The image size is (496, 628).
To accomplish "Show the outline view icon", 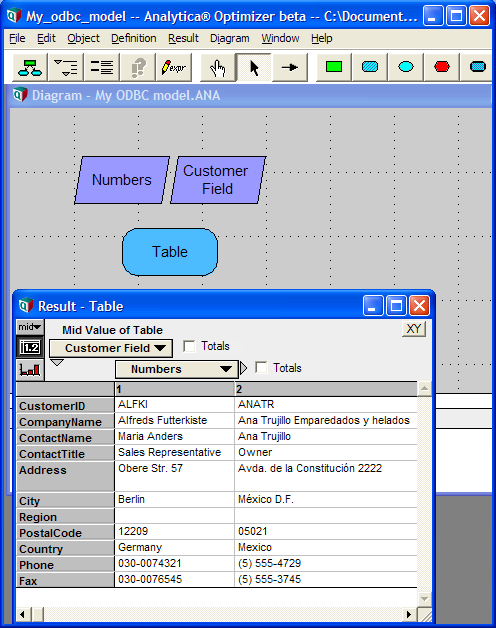I will coord(66,67).
